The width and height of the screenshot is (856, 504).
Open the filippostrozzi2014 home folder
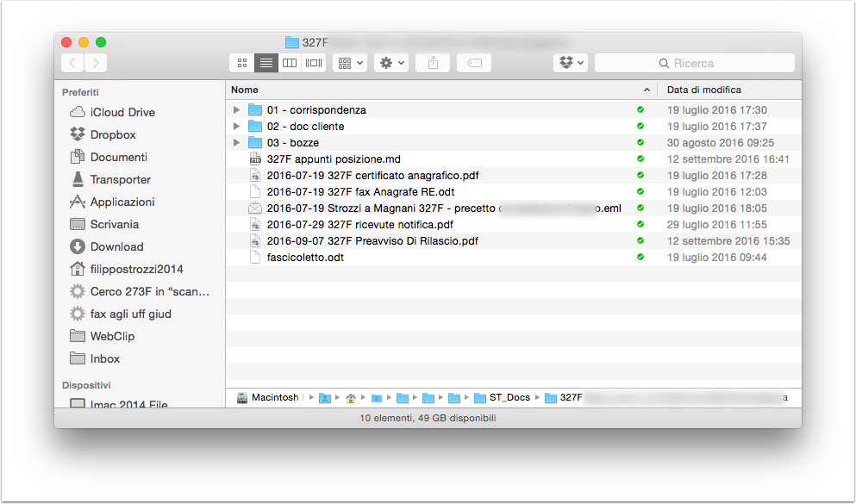tap(127, 269)
